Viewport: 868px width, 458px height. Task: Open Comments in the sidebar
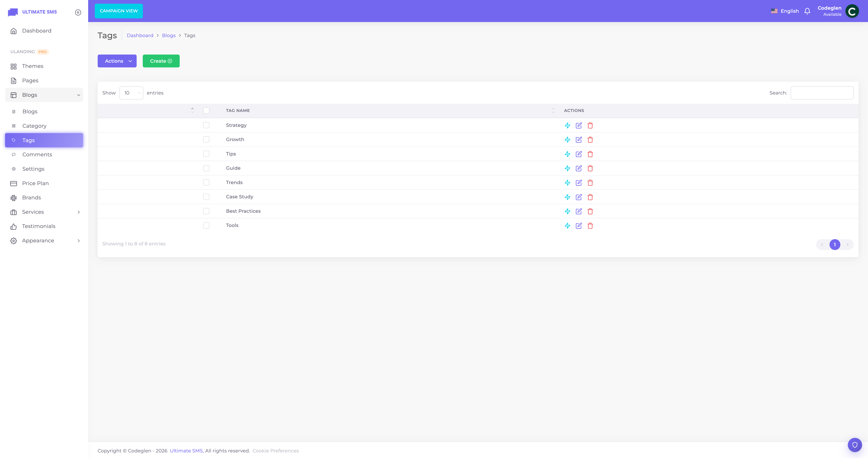(x=44, y=155)
